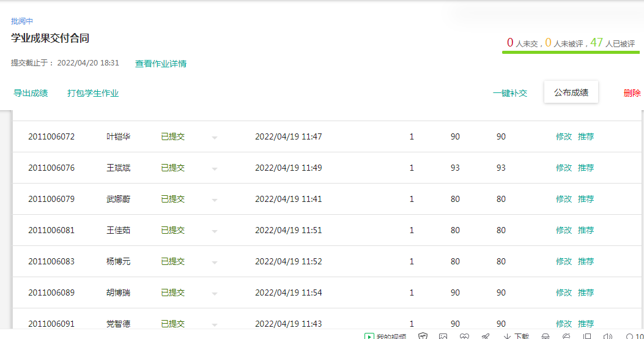Image resolution: width=644 pixels, height=339 pixels.
Task: Click 推荐 for student 王佳茹
Action: pos(586,230)
